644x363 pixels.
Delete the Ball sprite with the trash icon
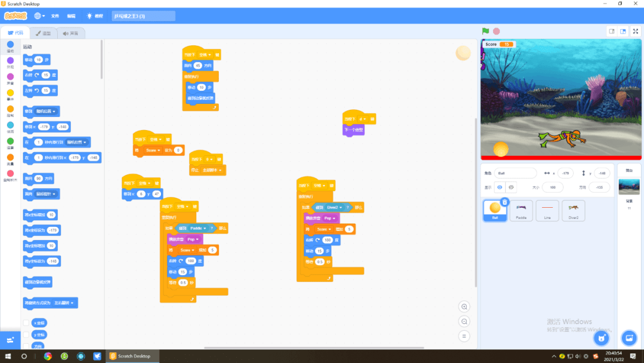point(505,202)
